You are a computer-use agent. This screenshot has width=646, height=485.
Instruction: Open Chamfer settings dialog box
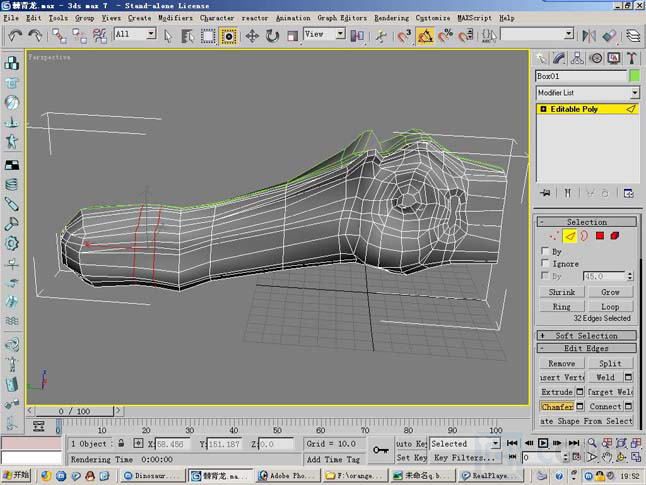tap(580, 407)
